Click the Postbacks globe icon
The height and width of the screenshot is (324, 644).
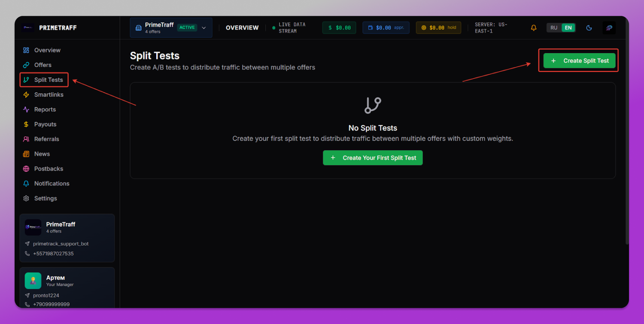(x=26, y=169)
